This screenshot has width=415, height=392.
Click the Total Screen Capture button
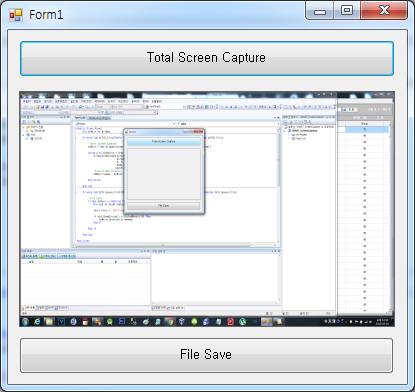click(207, 59)
